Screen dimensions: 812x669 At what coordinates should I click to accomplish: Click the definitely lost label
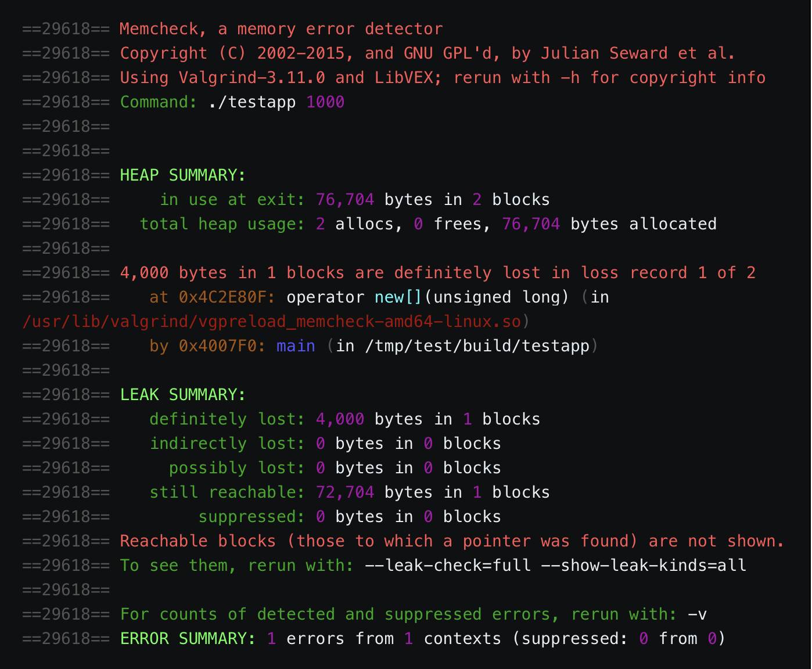pos(227,419)
